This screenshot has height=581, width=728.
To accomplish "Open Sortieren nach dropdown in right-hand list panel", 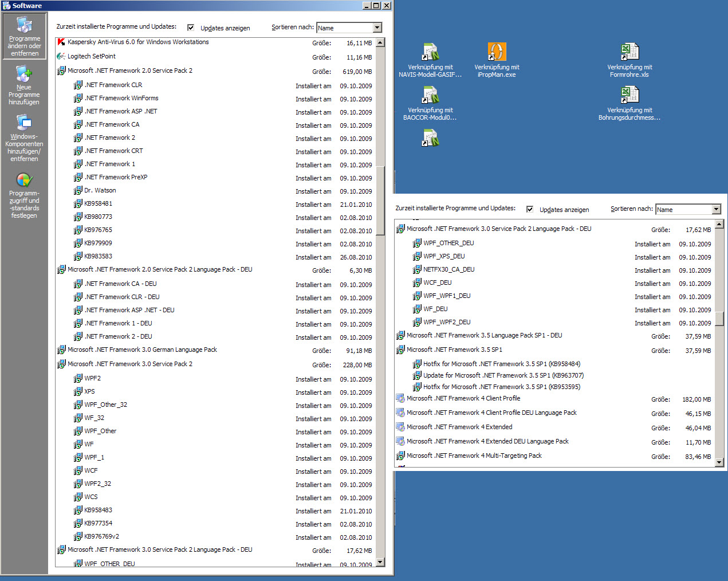I will pos(716,209).
